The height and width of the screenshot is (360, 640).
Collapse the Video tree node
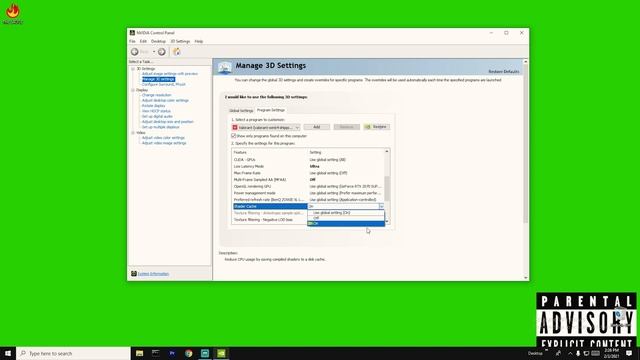[x=133, y=133]
